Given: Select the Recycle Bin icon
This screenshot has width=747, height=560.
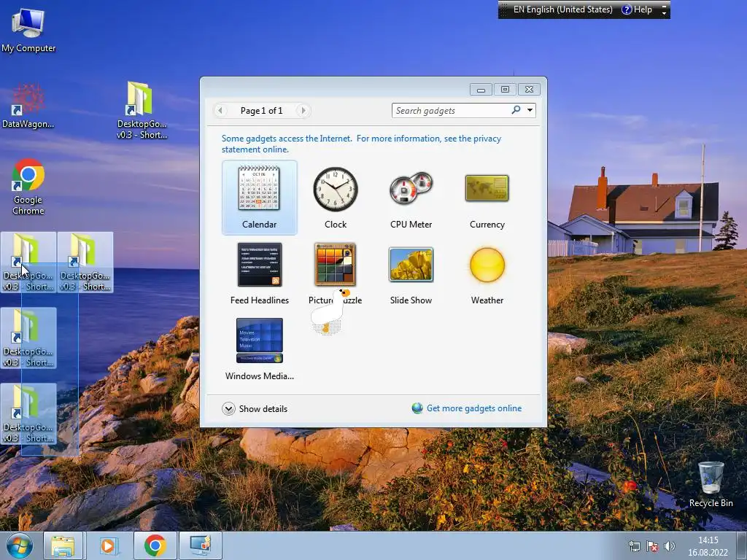Looking at the screenshot, I should coord(711,484).
